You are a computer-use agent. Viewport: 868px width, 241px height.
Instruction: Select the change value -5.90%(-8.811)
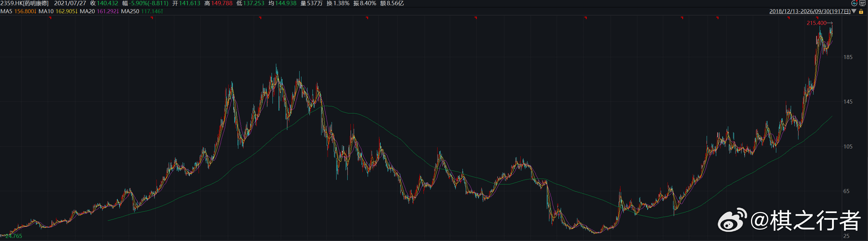[149, 3]
